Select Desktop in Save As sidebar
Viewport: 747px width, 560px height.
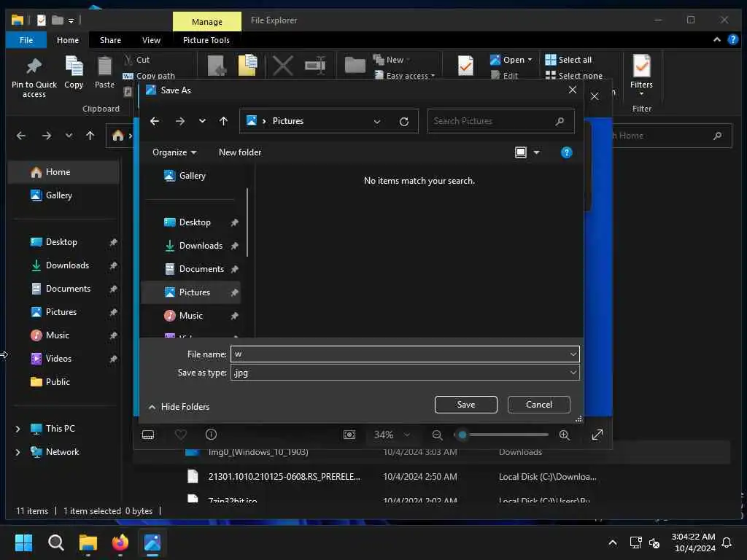pos(194,222)
